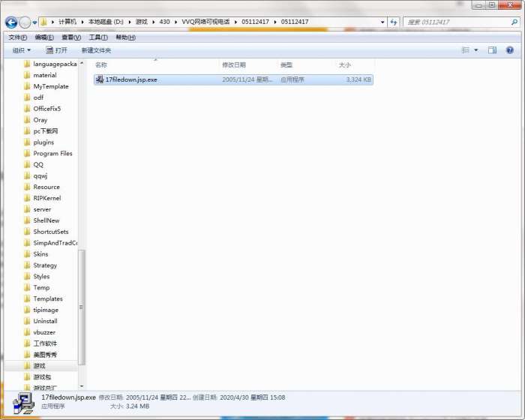Open the 工具(T) menu
Viewport: 525px width, 420px height.
tap(98, 37)
